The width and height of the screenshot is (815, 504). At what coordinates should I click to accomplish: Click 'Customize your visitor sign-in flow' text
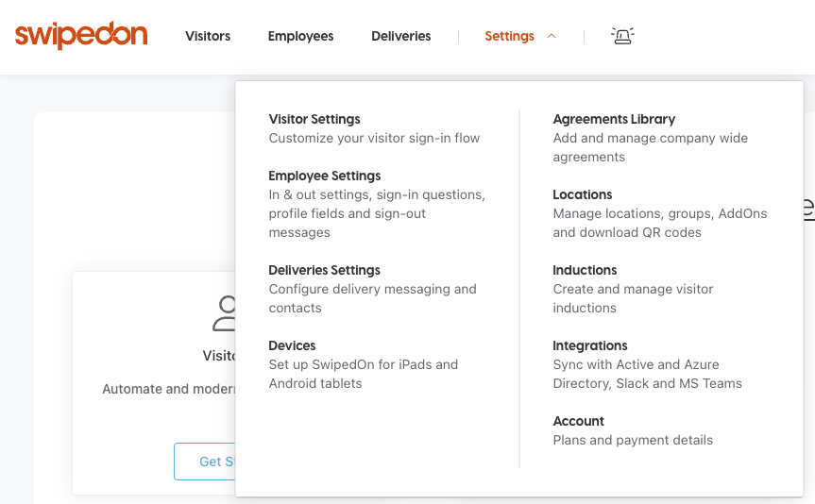click(x=374, y=138)
